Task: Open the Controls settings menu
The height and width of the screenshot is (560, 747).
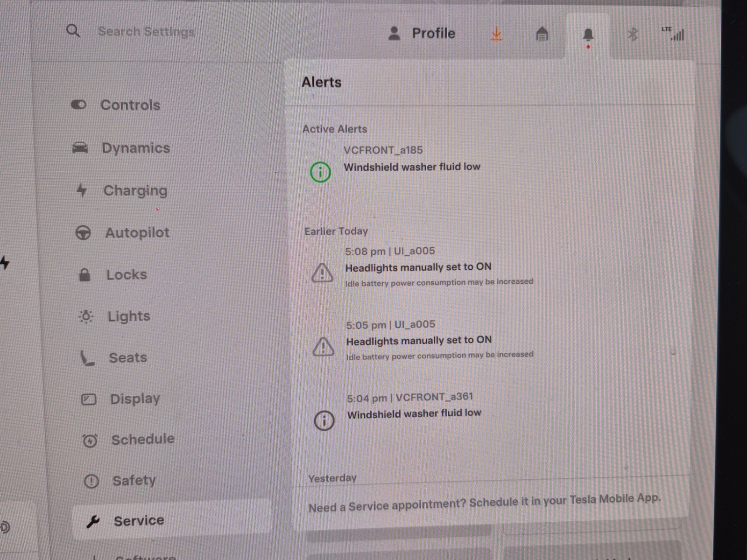Action: pos(130,105)
